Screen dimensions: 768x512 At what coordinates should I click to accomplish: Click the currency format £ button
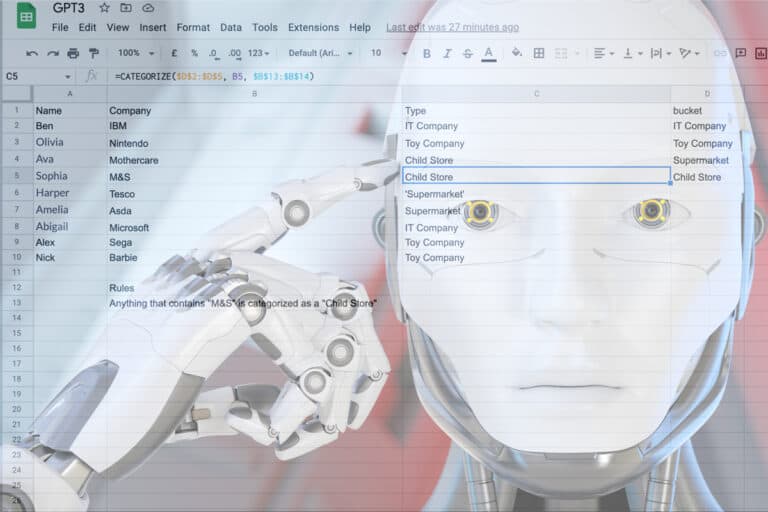[x=175, y=53]
